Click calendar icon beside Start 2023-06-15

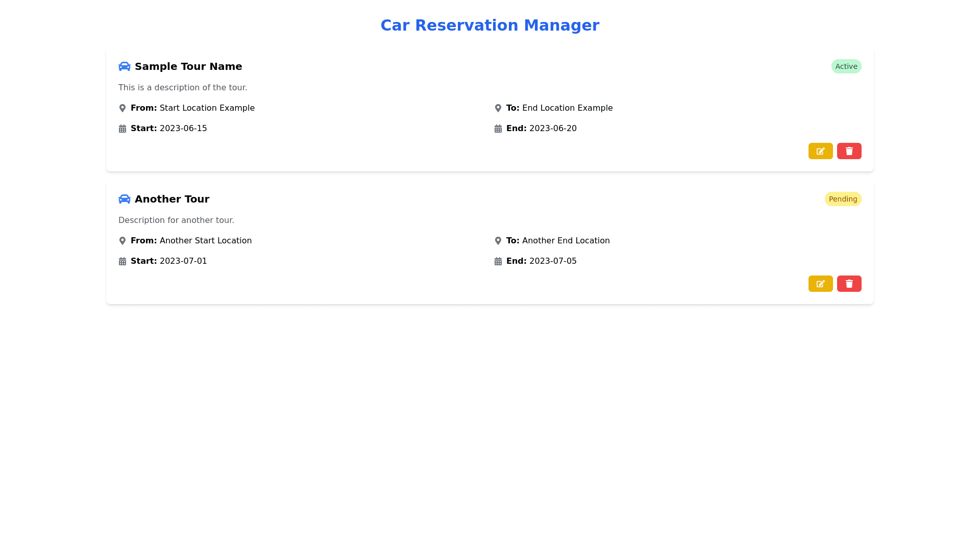(122, 129)
